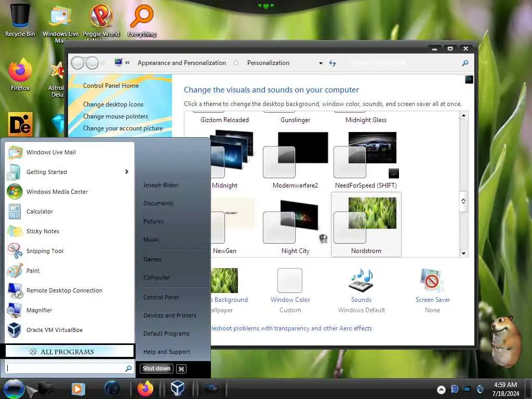The height and width of the screenshot is (399, 532).
Task: Open Computer from Start menu
Action: click(x=156, y=277)
